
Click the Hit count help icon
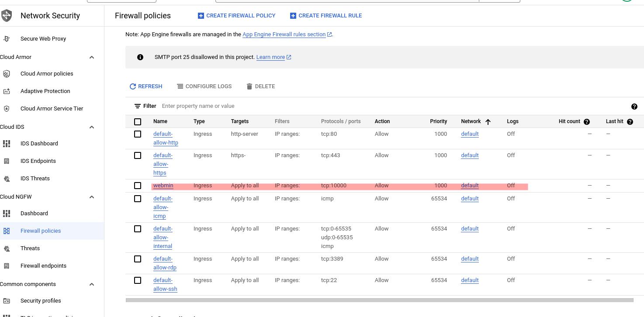tap(587, 122)
